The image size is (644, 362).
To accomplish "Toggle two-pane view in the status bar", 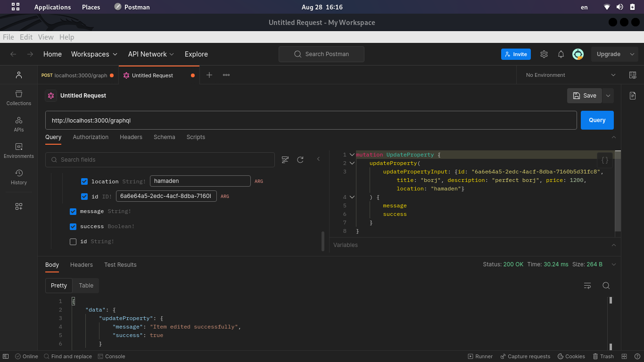I will point(624,356).
